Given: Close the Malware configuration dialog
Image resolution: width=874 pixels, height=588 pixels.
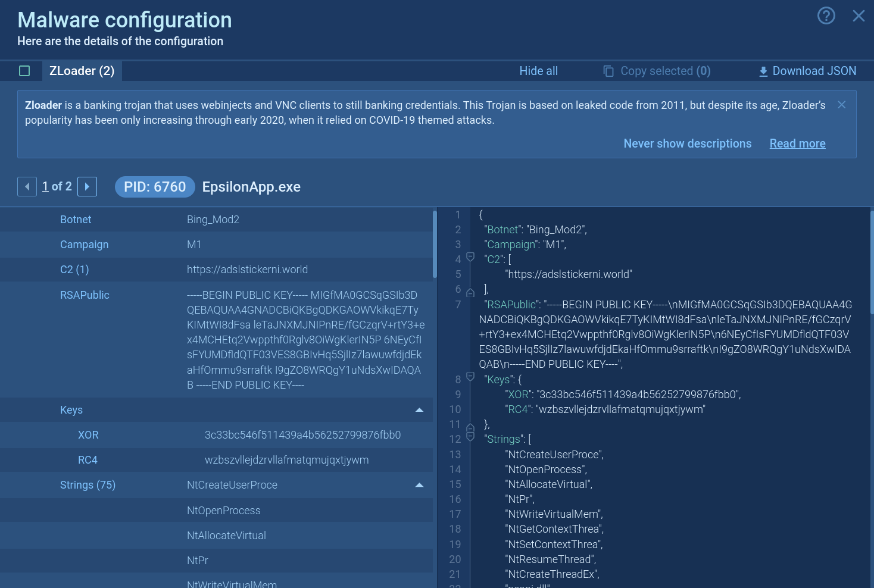Looking at the screenshot, I should [858, 16].
